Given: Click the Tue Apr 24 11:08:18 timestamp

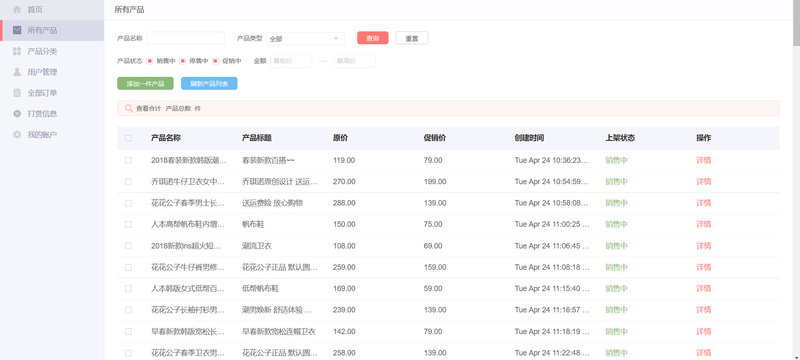Looking at the screenshot, I should (552, 267).
